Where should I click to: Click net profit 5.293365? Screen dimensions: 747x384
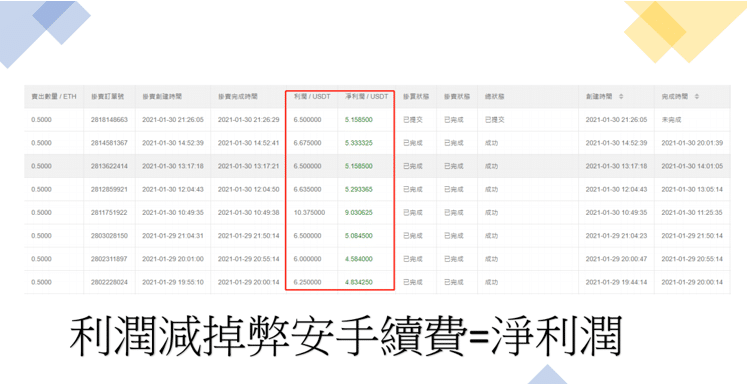tap(359, 190)
